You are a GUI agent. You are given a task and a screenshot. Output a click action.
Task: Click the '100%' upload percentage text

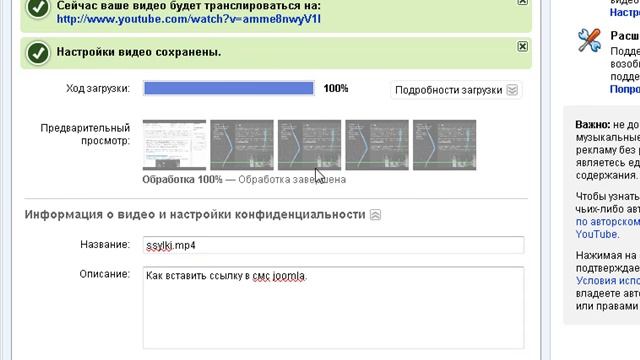[336, 89]
